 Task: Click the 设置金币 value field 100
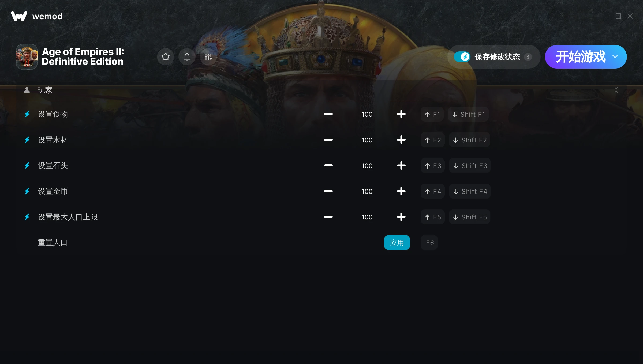click(367, 191)
